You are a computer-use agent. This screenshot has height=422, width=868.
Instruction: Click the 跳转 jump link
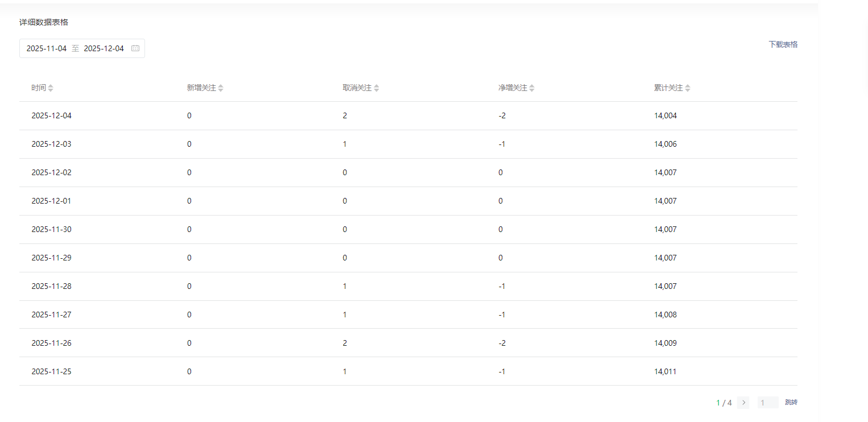[791, 403]
